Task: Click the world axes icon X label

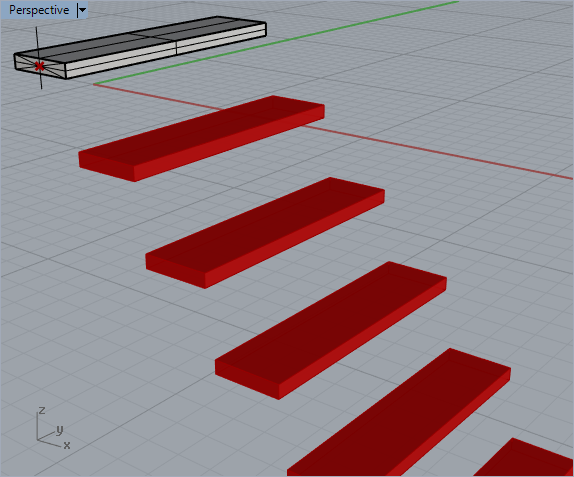Action: (67, 445)
